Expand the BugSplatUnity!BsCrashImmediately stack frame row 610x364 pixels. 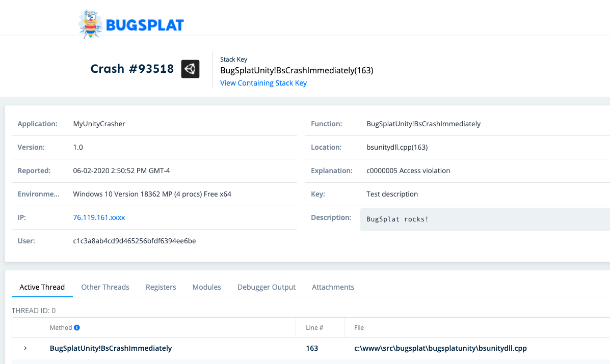(25, 348)
